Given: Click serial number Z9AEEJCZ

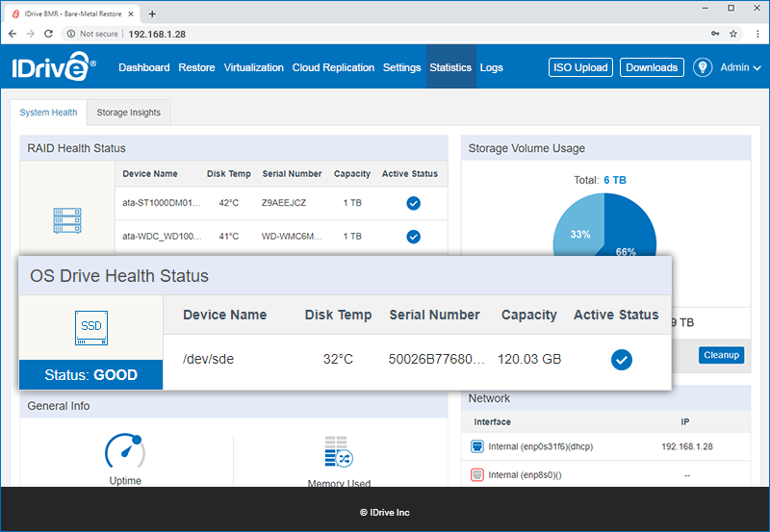Looking at the screenshot, I should (284, 203).
